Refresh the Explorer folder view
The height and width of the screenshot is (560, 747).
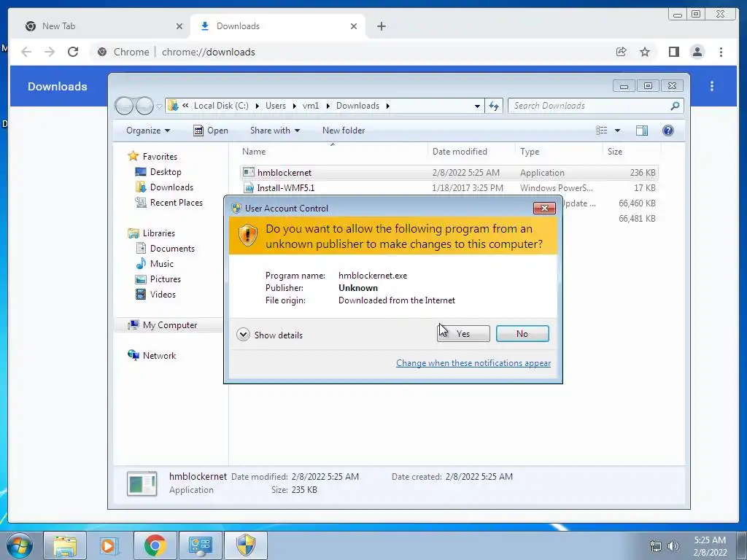click(x=494, y=106)
